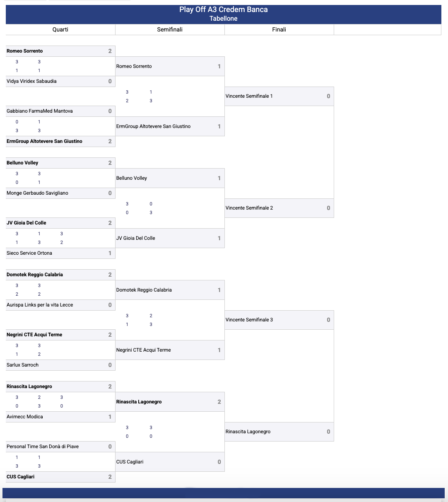Open the Vincente Semifinale 3 slot

(249, 320)
